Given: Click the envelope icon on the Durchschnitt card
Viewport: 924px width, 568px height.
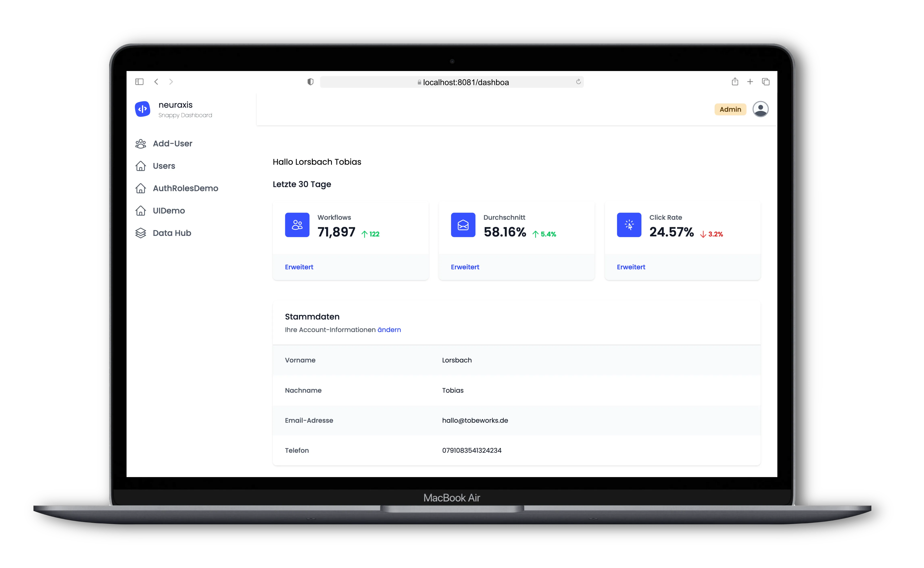Looking at the screenshot, I should [x=463, y=225].
